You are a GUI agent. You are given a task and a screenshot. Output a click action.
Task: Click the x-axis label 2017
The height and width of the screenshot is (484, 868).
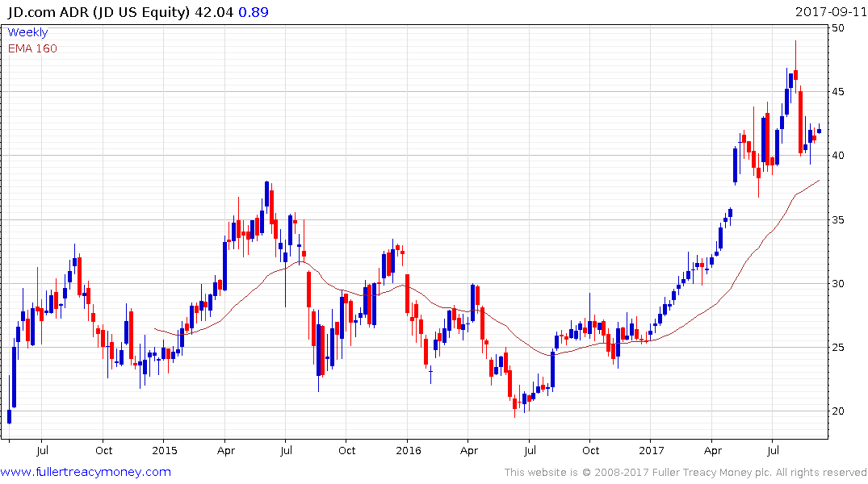pos(651,450)
